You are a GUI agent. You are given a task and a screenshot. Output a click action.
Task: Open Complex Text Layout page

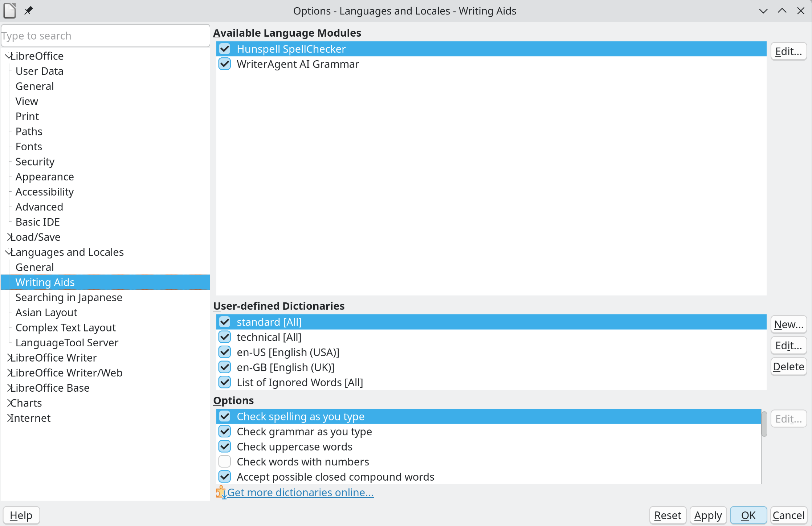(x=66, y=327)
